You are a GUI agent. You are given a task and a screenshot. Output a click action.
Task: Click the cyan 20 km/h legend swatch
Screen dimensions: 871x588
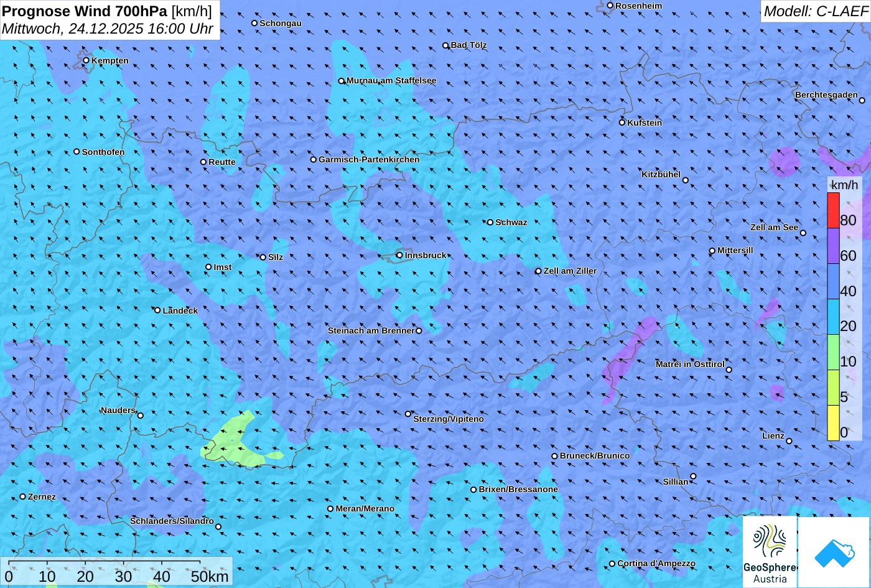tap(833, 317)
